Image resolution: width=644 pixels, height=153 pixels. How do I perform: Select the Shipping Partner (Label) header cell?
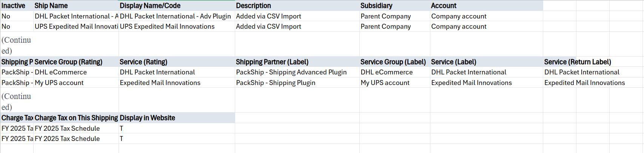pyautogui.click(x=297, y=62)
